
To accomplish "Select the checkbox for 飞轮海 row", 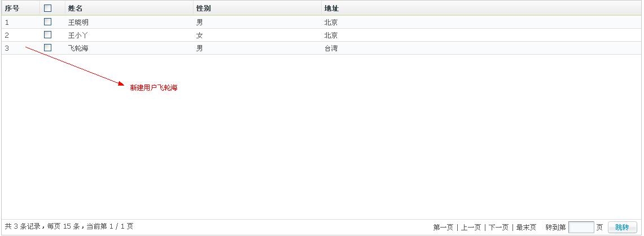I will pos(47,48).
